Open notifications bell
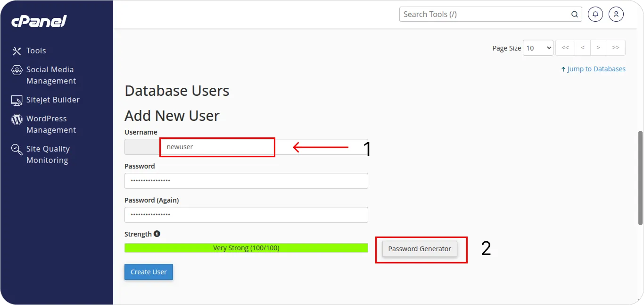Screen dimensions: 644x305 [595, 14]
